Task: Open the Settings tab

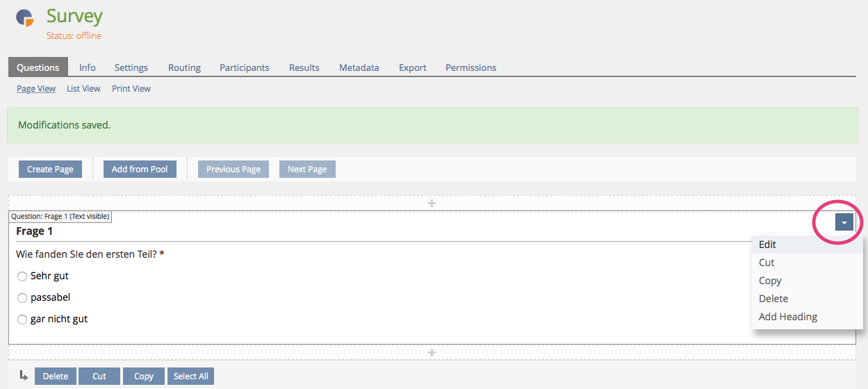Action: 131,67
